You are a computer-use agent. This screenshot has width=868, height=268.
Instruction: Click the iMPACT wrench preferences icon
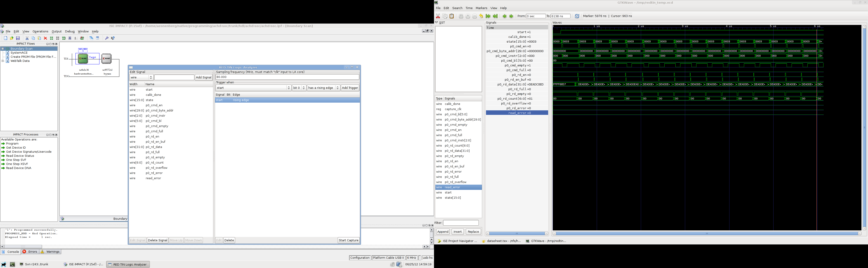point(107,38)
